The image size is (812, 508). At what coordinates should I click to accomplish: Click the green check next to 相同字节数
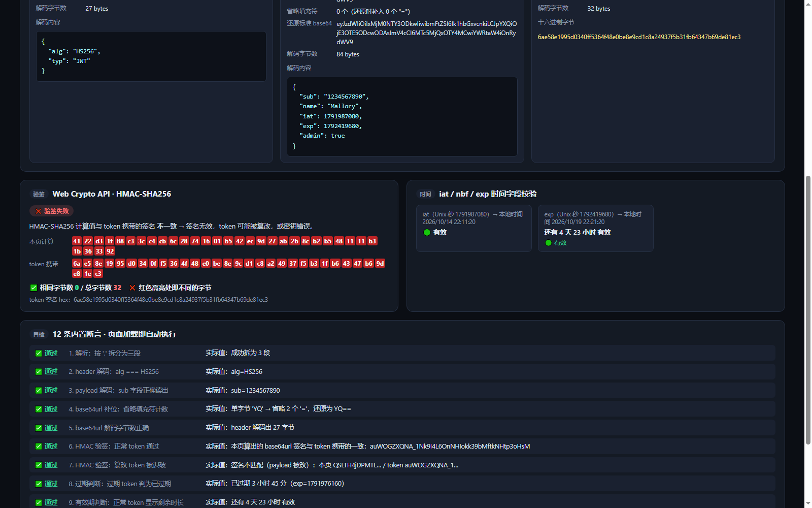point(33,288)
